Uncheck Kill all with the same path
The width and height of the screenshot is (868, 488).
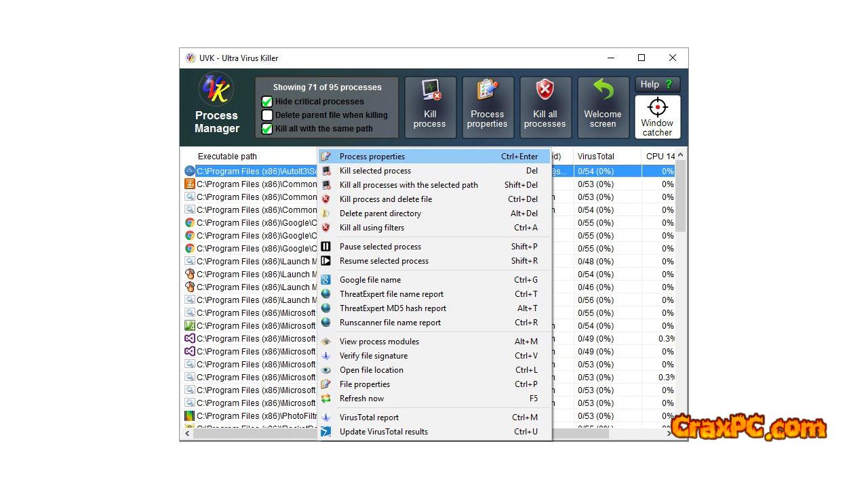pyautogui.click(x=267, y=129)
